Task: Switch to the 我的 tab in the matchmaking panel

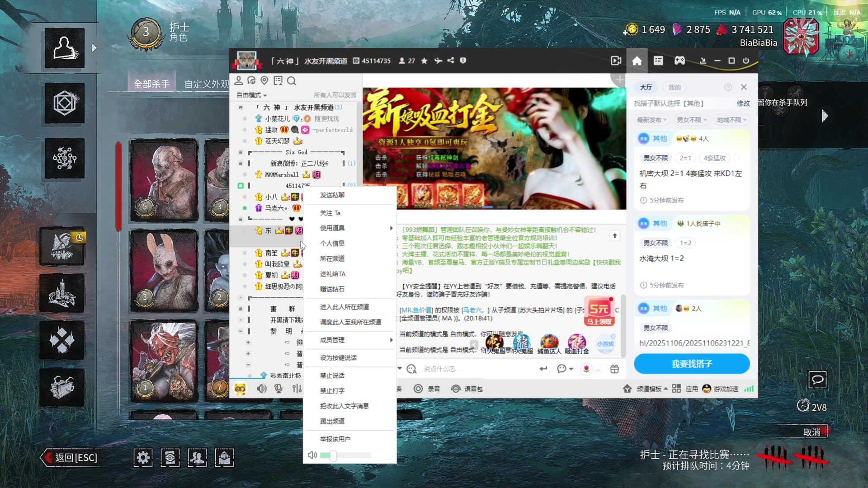Action: click(x=674, y=87)
